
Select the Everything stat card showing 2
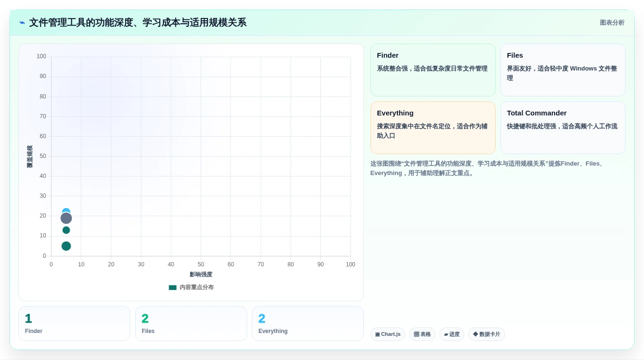point(308,324)
